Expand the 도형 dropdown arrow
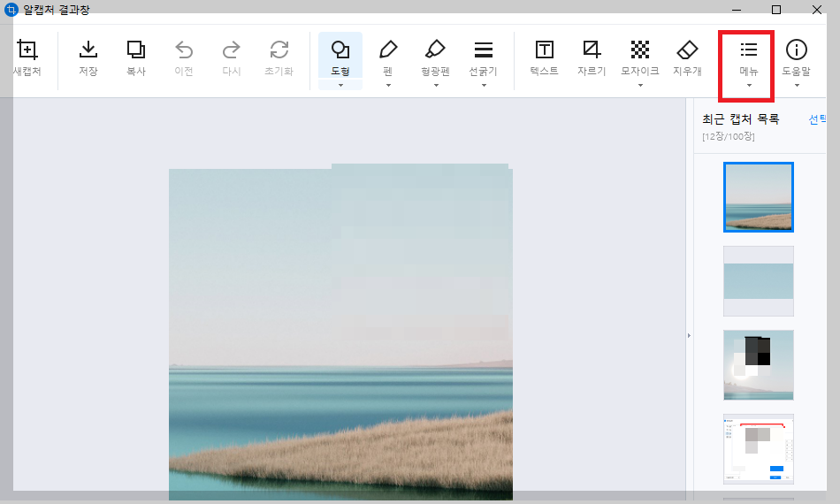The width and height of the screenshot is (840, 504). tap(340, 85)
